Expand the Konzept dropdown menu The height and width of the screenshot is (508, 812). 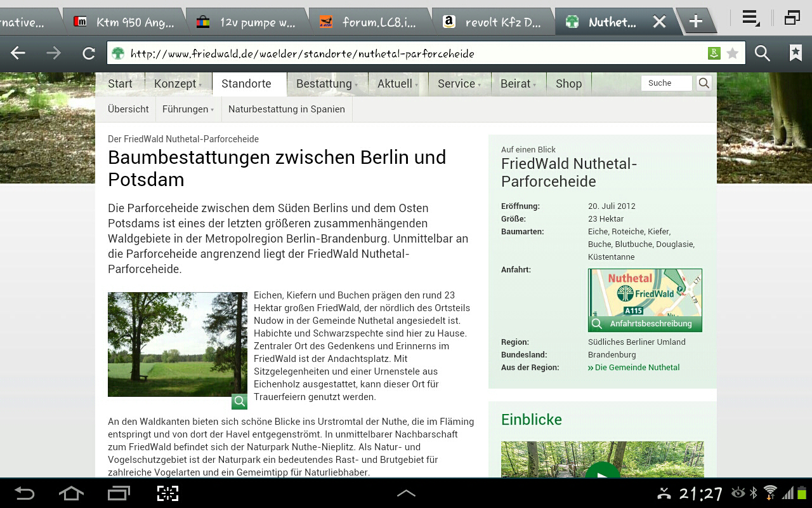(178, 84)
